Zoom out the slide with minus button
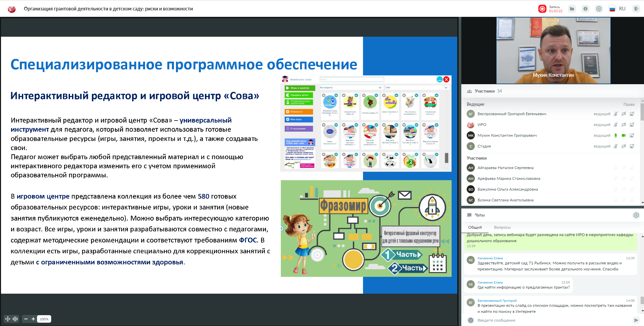Viewport: 644px width, 326px height. coord(26,319)
